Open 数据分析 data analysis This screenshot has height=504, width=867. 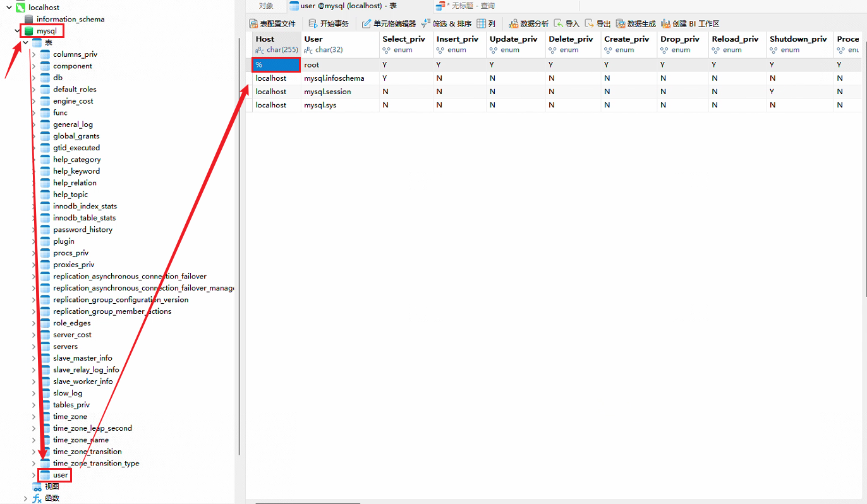(x=528, y=23)
